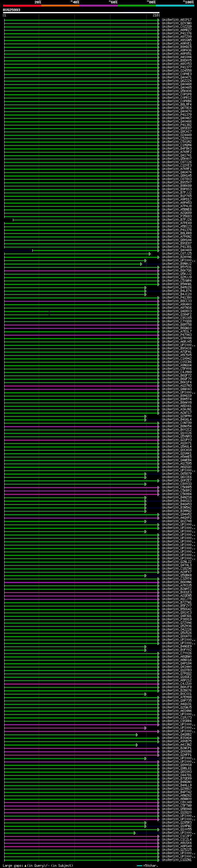Select label UniRef100_Q6Z2Z4
The height and width of the screenshot is (868, 197).
tap(176, 81)
